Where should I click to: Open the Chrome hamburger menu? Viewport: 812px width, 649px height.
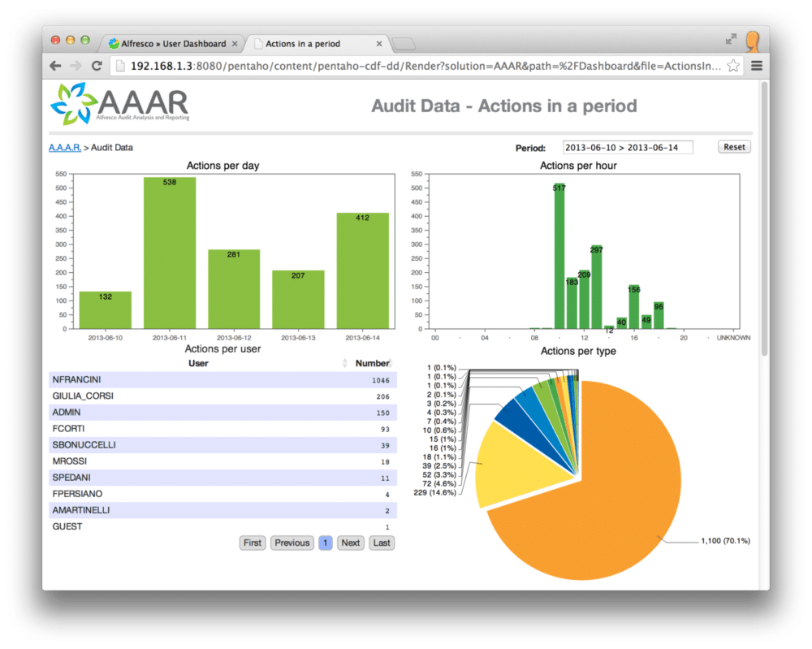coord(756,66)
